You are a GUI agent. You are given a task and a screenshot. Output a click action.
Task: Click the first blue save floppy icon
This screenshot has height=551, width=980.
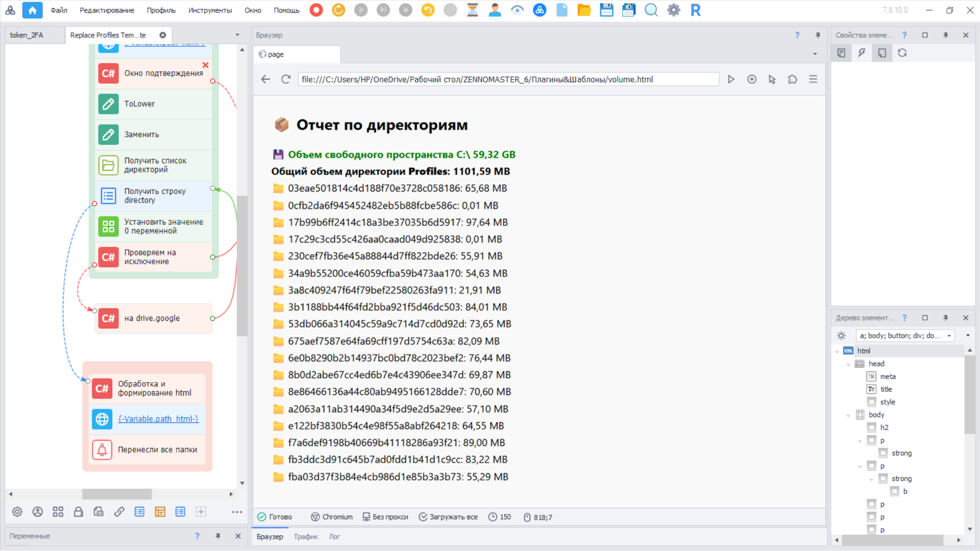(x=606, y=10)
